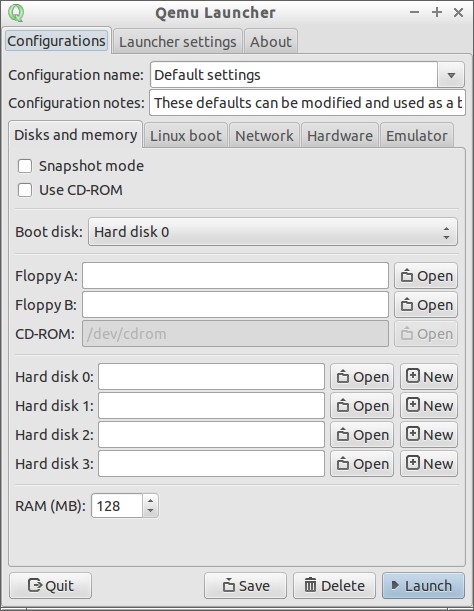Increase RAM with the up stepper arrow

150,500
